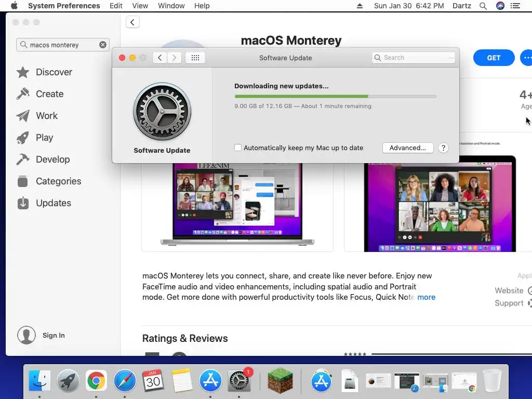Viewport: 532px width, 399px height.
Task: Browse Categories in App Store sidebar
Action: click(x=49, y=181)
